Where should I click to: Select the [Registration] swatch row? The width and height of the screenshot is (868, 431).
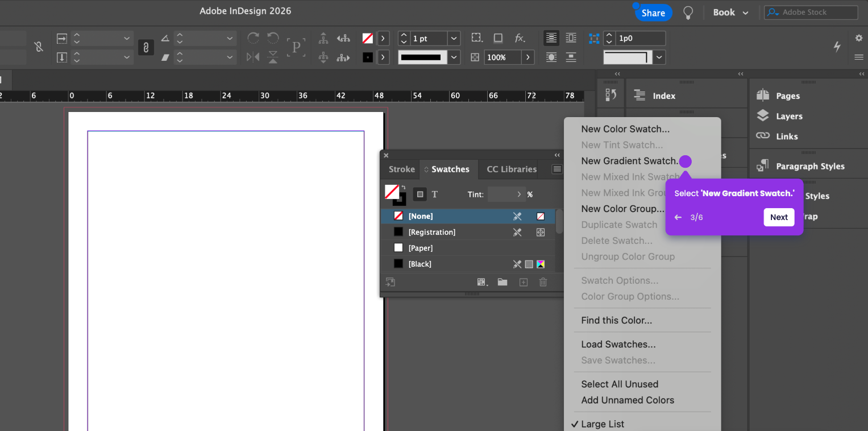tap(468, 232)
